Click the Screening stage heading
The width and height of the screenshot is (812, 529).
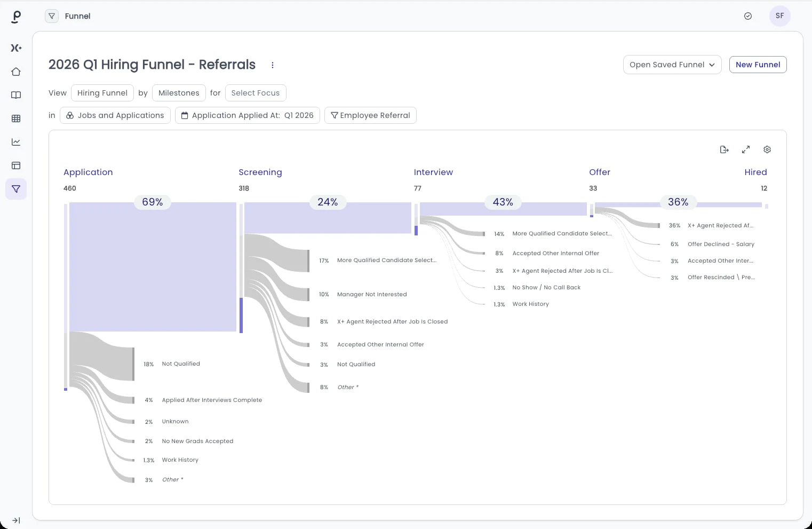click(260, 172)
